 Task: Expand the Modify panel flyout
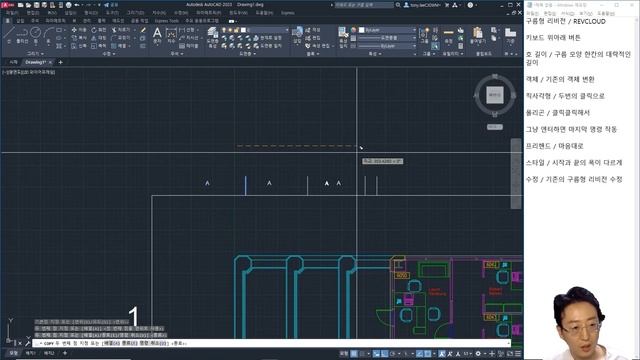[109, 53]
